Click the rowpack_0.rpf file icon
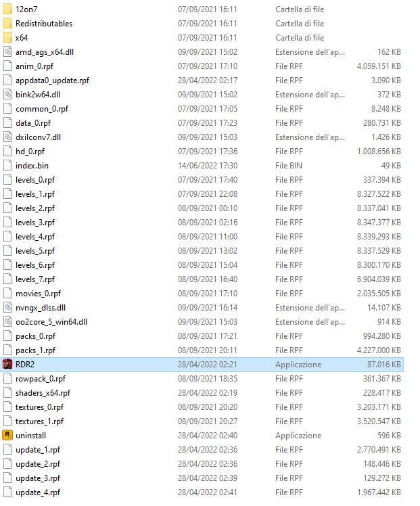Screen dimensions: 420x506 point(7,378)
